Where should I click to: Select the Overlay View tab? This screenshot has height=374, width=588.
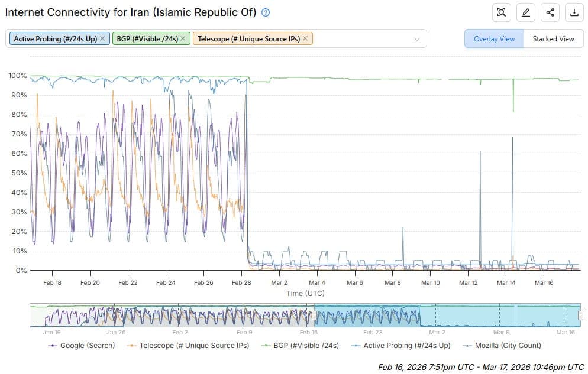point(494,39)
